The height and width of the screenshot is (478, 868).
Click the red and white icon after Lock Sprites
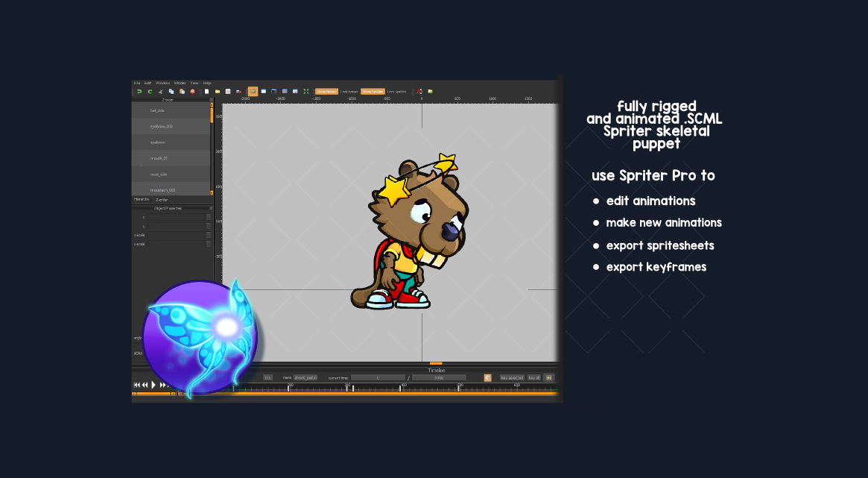click(419, 92)
